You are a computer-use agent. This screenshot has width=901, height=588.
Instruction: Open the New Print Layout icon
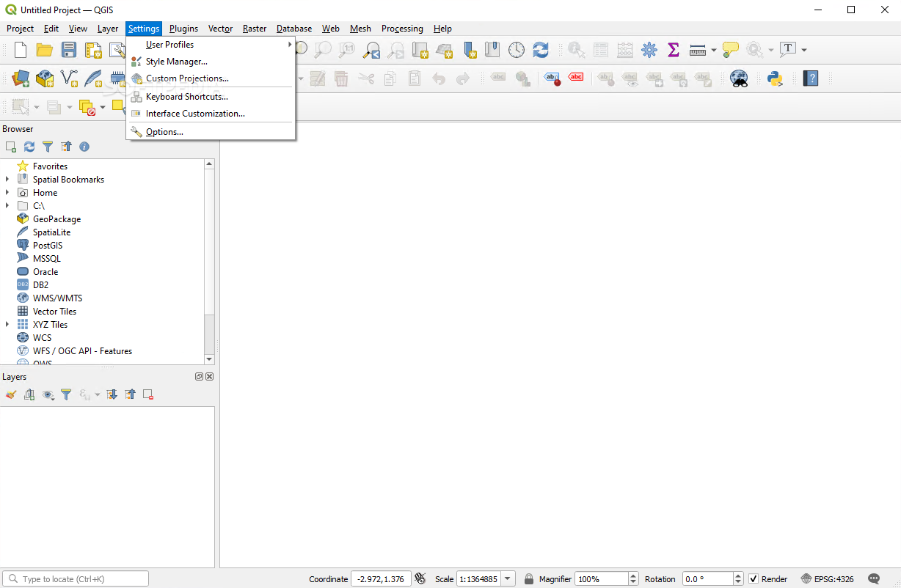pyautogui.click(x=93, y=50)
